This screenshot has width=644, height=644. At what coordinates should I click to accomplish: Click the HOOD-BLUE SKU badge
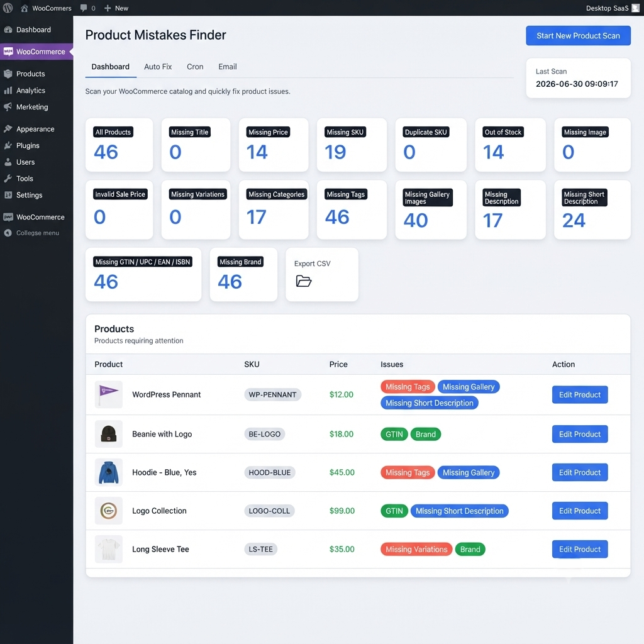pos(269,472)
